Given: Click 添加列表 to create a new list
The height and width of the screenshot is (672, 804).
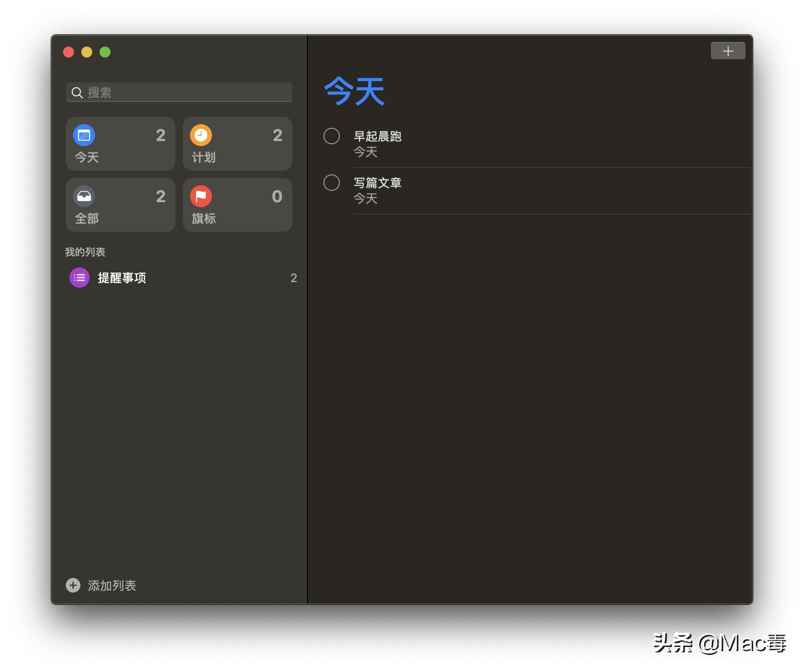Looking at the screenshot, I should coord(112,585).
